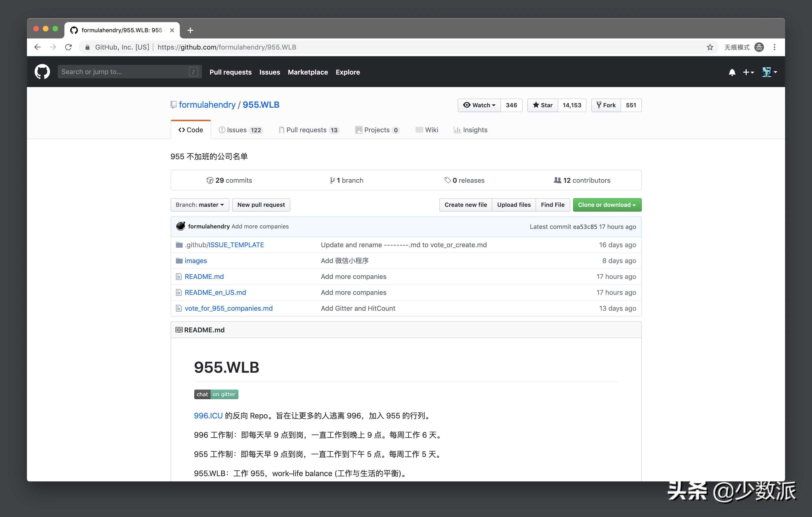The width and height of the screenshot is (812, 517).
Task: Open the plus create-new dropdown
Action: coord(748,72)
